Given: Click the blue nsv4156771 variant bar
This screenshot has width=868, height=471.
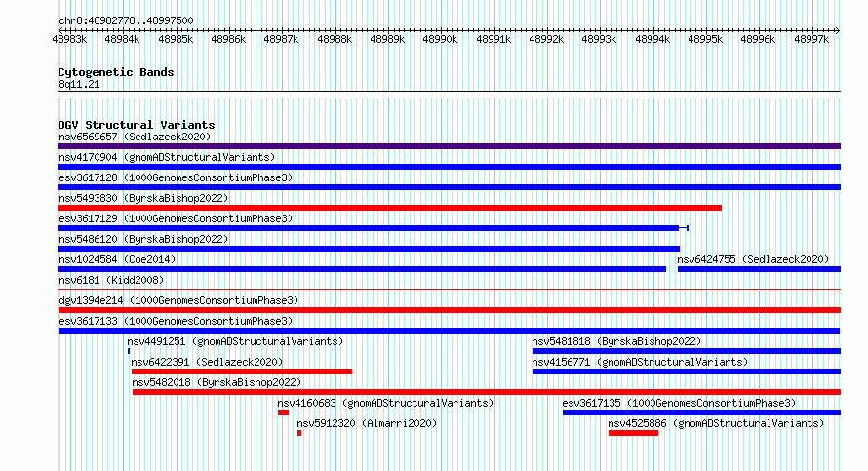Looking at the screenshot, I should 687,372.
